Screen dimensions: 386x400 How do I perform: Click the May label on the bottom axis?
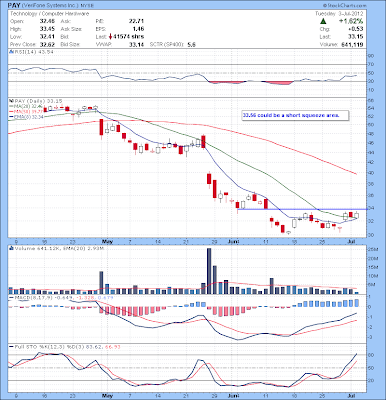pyautogui.click(x=107, y=396)
